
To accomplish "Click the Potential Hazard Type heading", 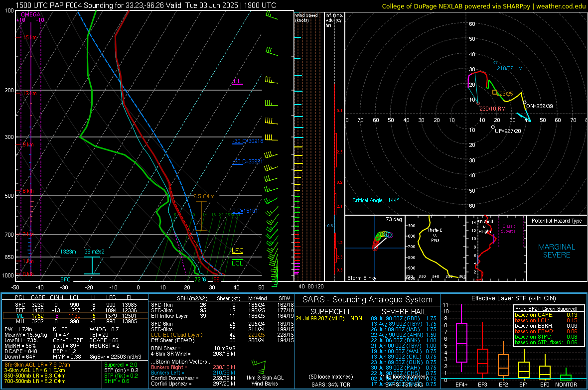I will click(557, 221).
